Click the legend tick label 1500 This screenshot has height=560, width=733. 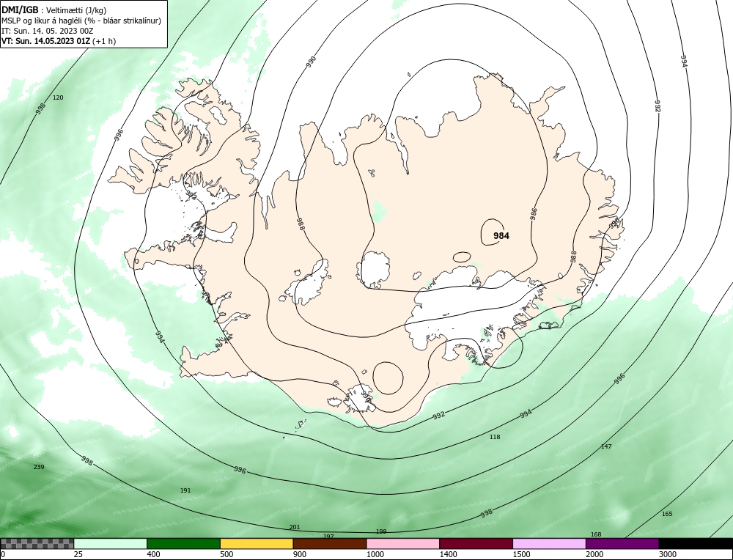[522, 554]
